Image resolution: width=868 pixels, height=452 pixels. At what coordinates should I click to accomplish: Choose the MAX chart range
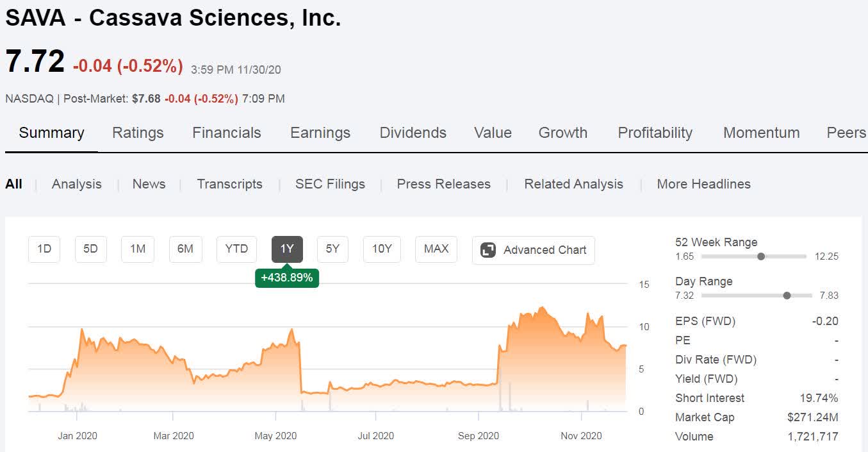click(436, 249)
